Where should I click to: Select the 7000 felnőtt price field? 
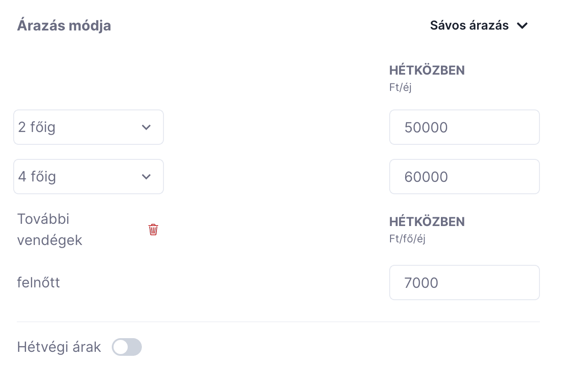464,283
